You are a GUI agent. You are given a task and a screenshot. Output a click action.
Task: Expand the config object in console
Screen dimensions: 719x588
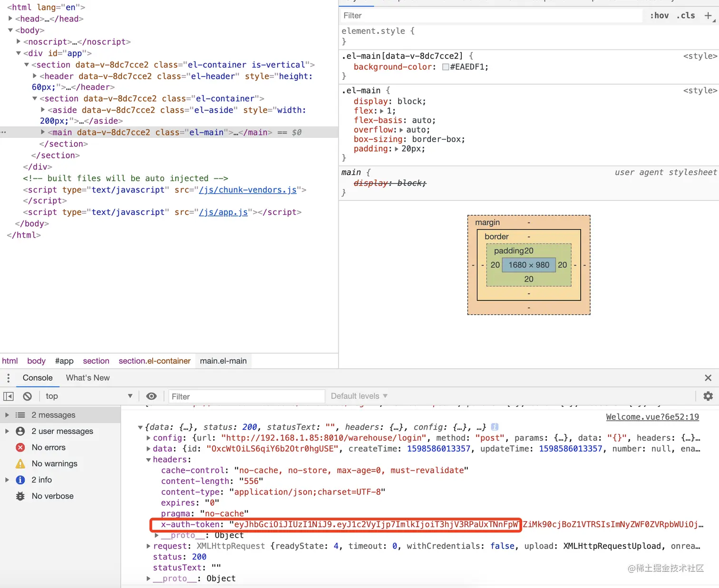(148, 438)
